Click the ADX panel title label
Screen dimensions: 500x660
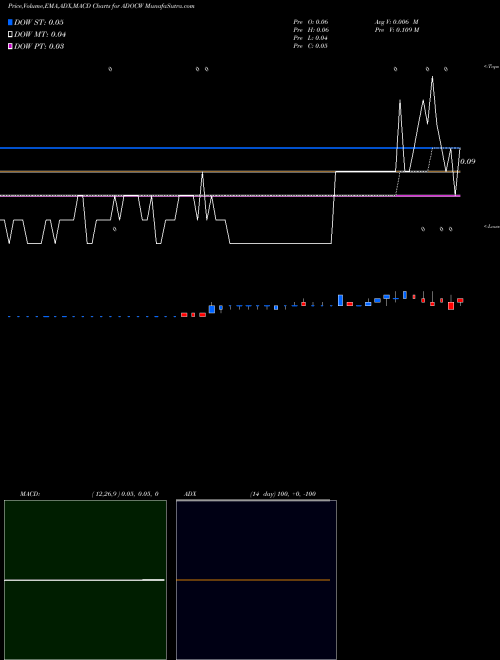(x=190, y=494)
